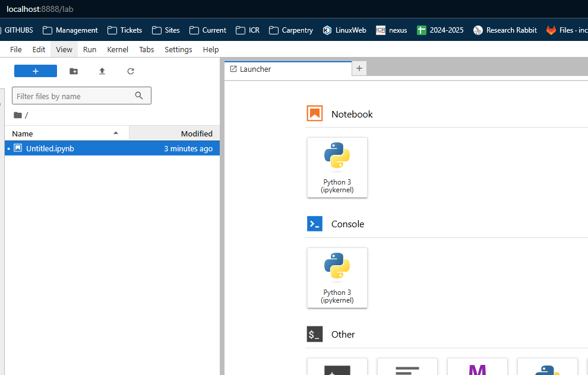
Task: Click the Filter files by name field
Action: tap(81, 96)
